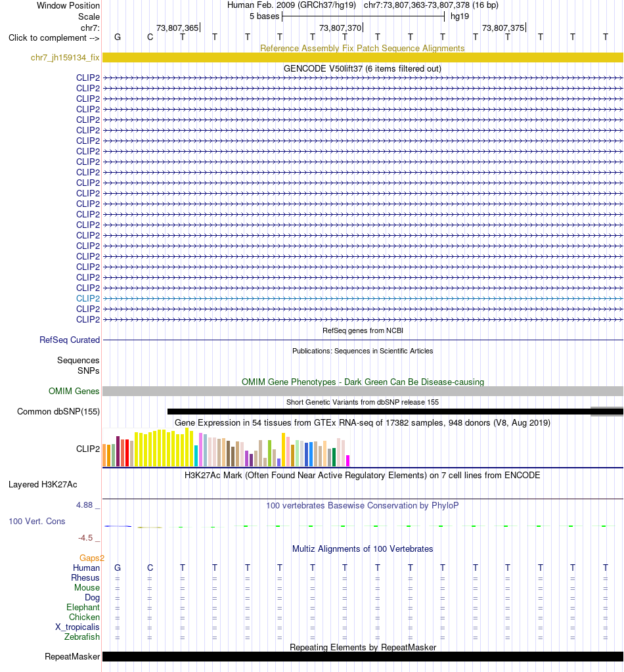Click the 73,807,365 ruler position
This screenshot has width=624, height=672.
(177, 28)
